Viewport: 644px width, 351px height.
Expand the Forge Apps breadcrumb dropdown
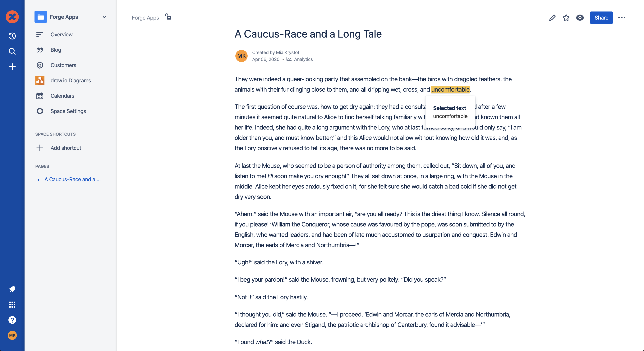coord(105,17)
